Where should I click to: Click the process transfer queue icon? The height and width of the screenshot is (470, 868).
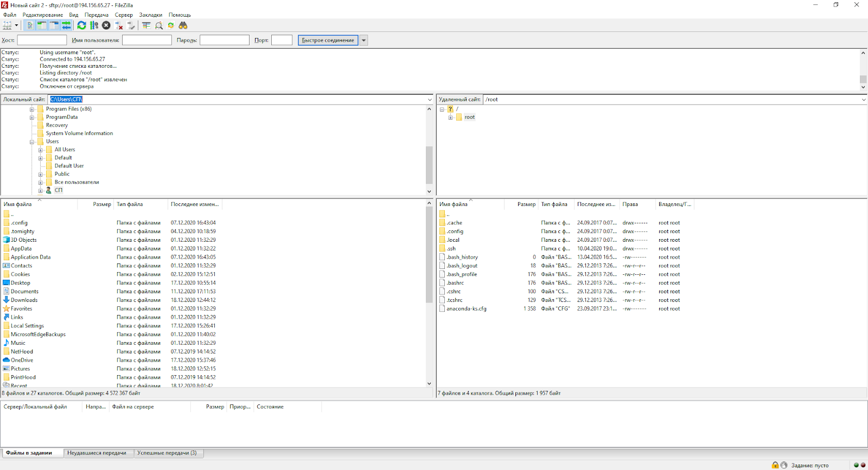click(x=94, y=25)
